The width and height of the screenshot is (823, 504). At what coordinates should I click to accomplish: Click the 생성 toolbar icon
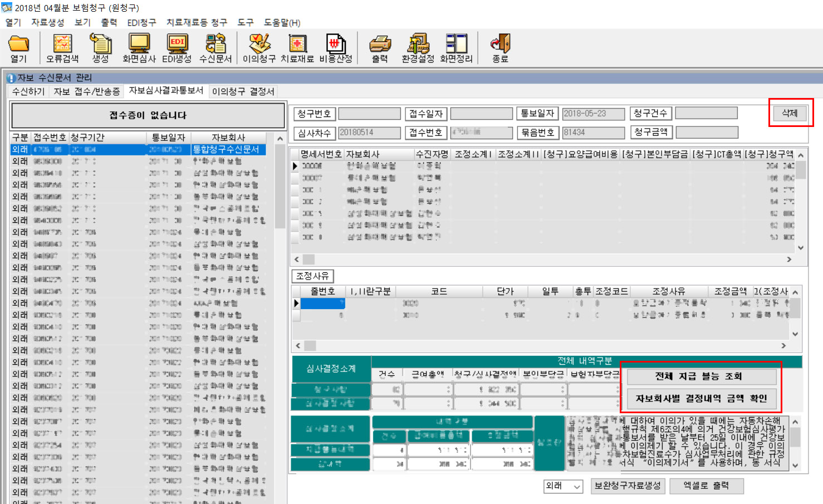pyautogui.click(x=100, y=45)
